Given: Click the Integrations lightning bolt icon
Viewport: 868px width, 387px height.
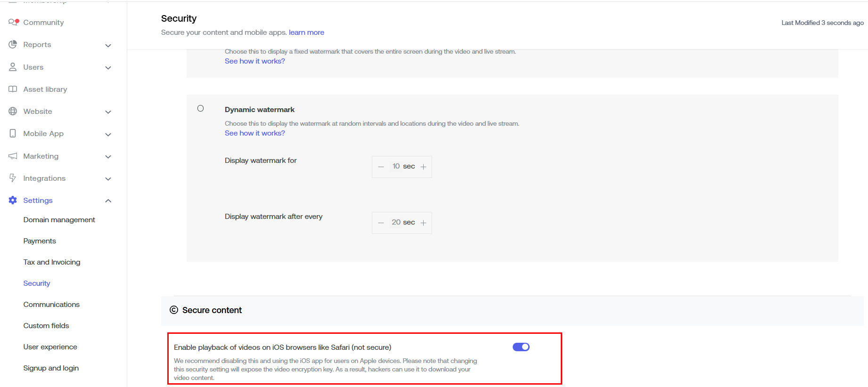Looking at the screenshot, I should coord(13,178).
